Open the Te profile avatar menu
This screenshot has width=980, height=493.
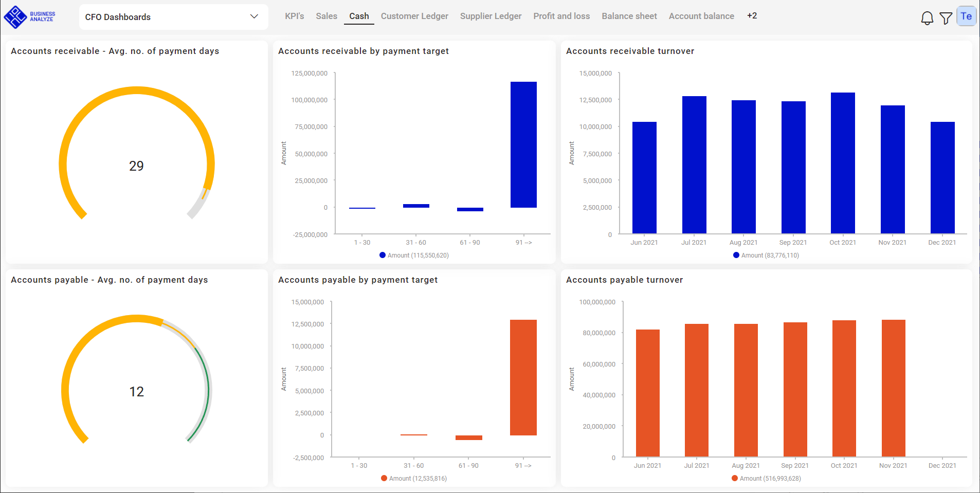966,15
